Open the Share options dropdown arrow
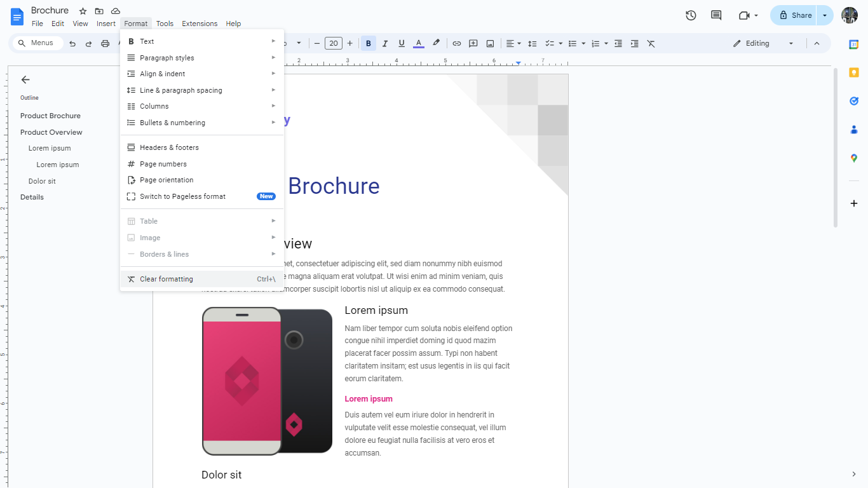 825,15
